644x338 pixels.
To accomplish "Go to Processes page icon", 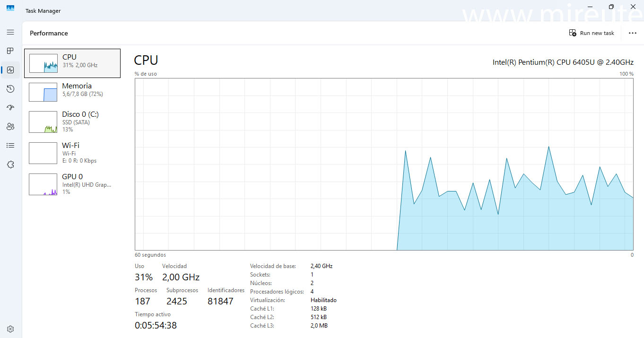I will (x=10, y=51).
